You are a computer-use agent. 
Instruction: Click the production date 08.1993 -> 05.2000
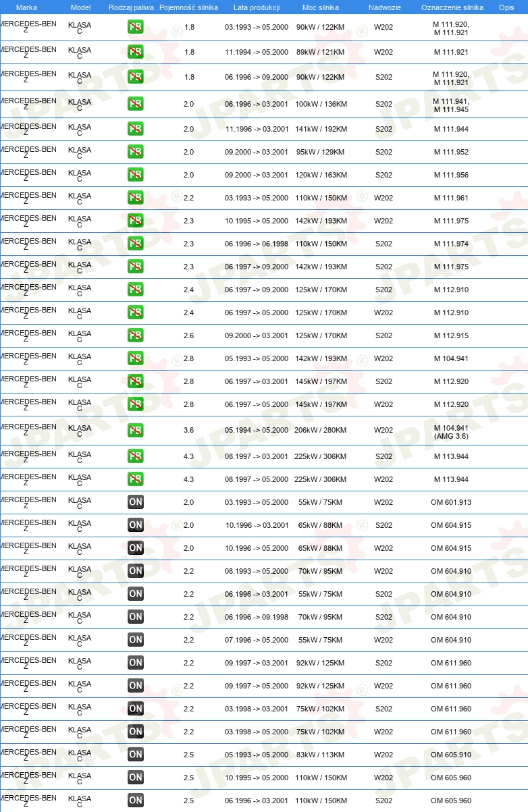tap(257, 571)
